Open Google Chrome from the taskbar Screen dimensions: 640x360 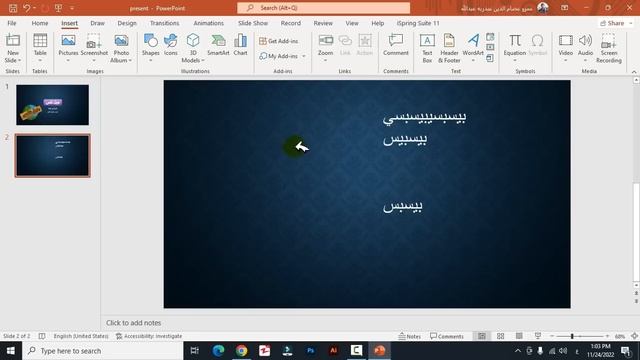(x=241, y=351)
